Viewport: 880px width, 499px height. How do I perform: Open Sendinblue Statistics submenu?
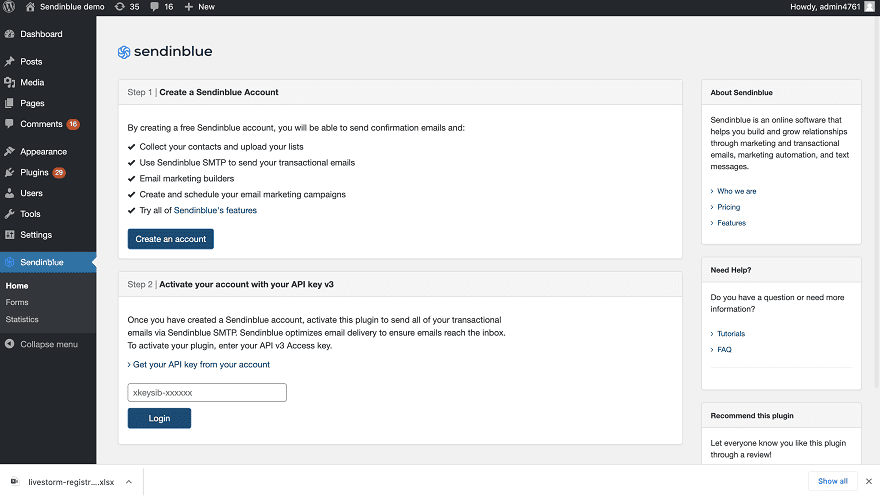(x=22, y=319)
